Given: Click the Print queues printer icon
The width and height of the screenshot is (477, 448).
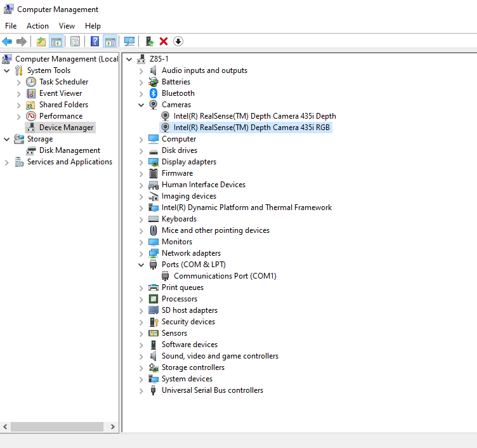Looking at the screenshot, I should click(154, 287).
